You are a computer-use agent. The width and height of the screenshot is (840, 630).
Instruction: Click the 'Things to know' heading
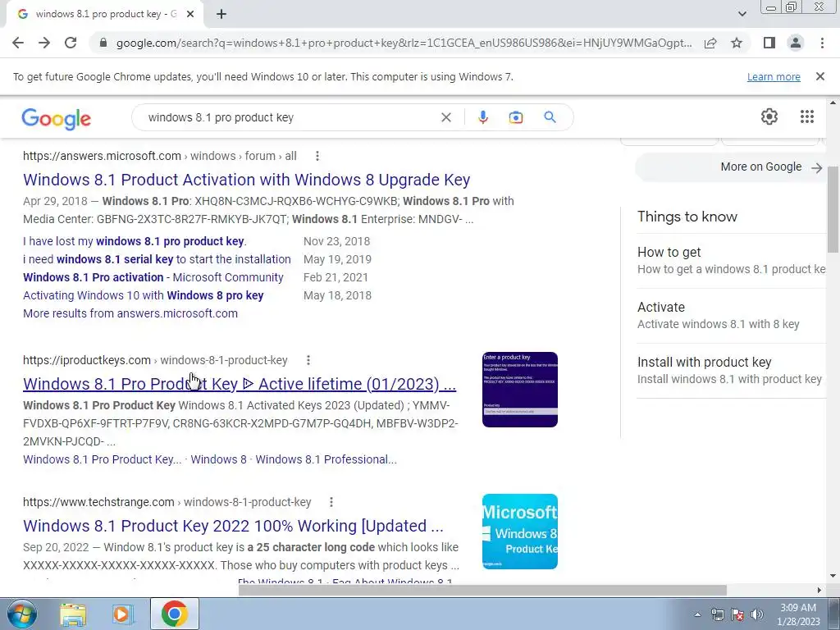[687, 217]
